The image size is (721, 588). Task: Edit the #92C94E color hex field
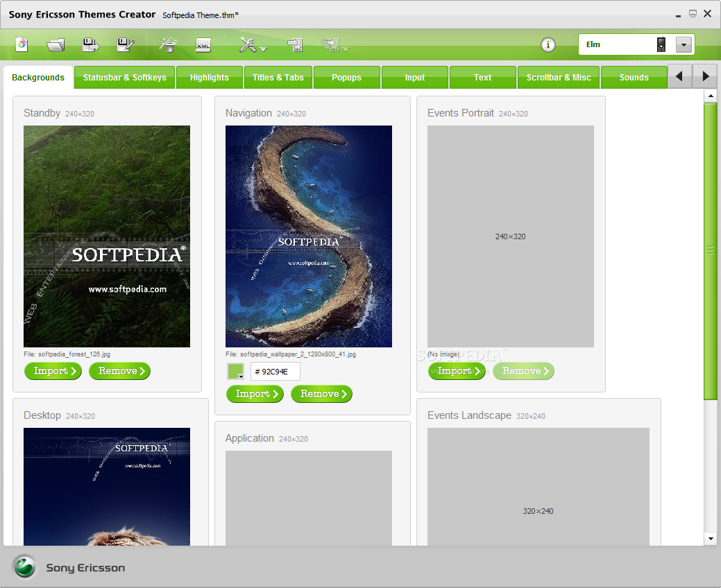275,372
